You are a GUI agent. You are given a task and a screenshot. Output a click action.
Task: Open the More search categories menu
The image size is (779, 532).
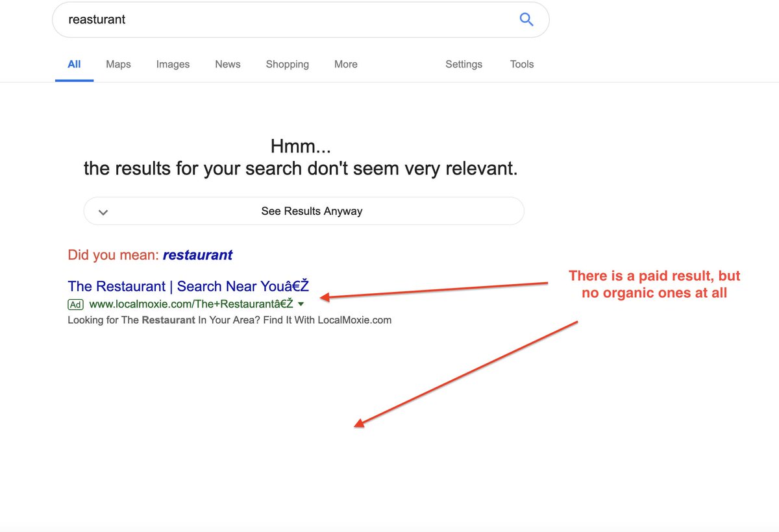tap(346, 64)
